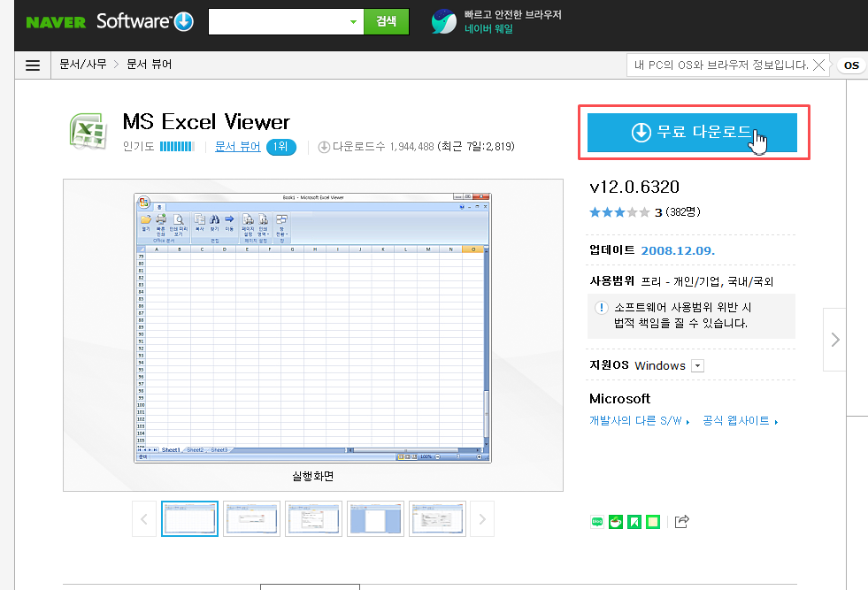This screenshot has height=590, width=868.
Task: Select the second screenshot thumbnail
Action: pyautogui.click(x=251, y=519)
